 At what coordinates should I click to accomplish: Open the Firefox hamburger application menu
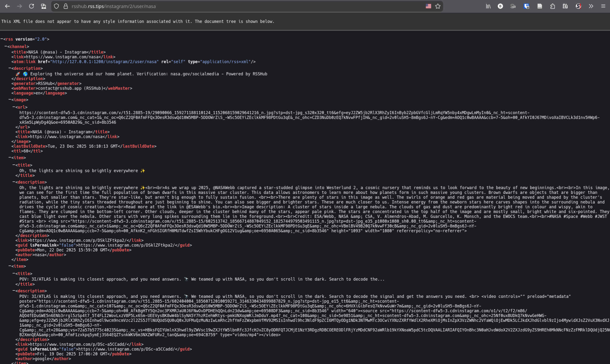603,6
